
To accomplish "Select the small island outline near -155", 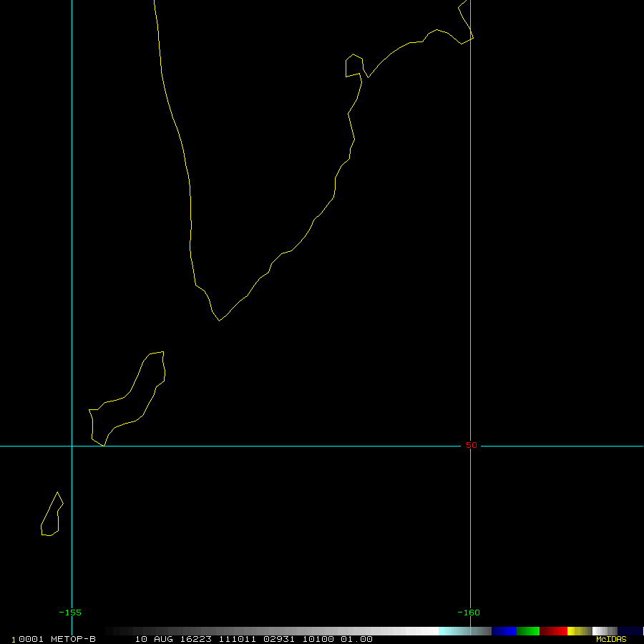I will (x=52, y=514).
